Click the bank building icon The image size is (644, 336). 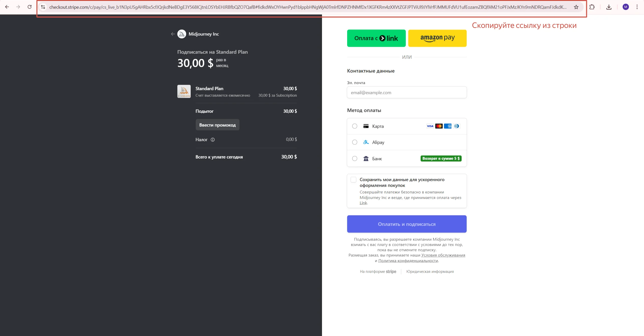[x=366, y=159]
